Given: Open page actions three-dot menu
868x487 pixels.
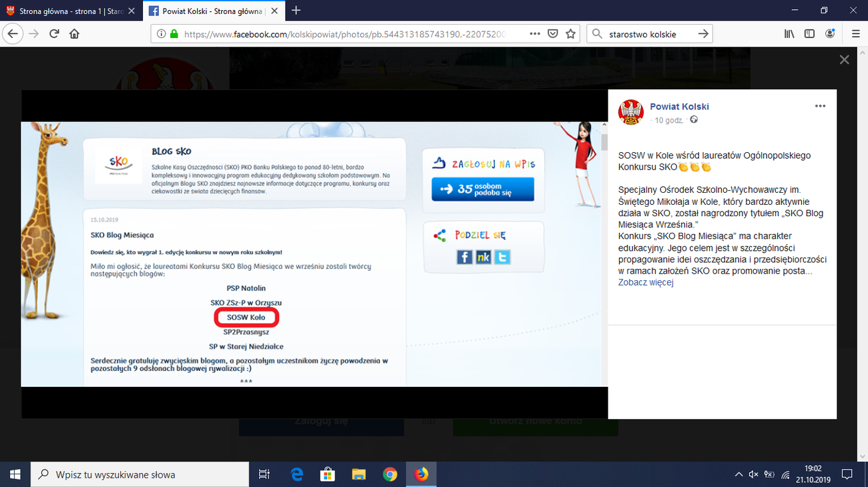Looking at the screenshot, I should [x=535, y=33].
